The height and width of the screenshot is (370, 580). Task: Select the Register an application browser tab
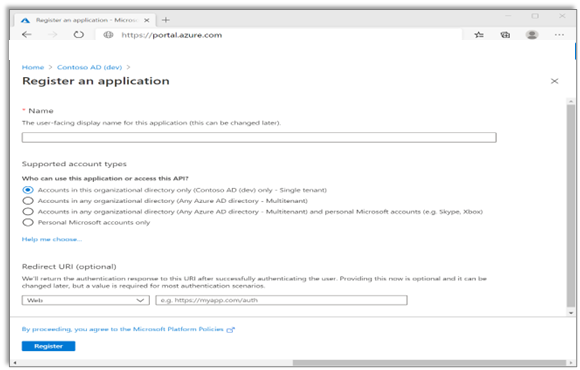click(85, 20)
